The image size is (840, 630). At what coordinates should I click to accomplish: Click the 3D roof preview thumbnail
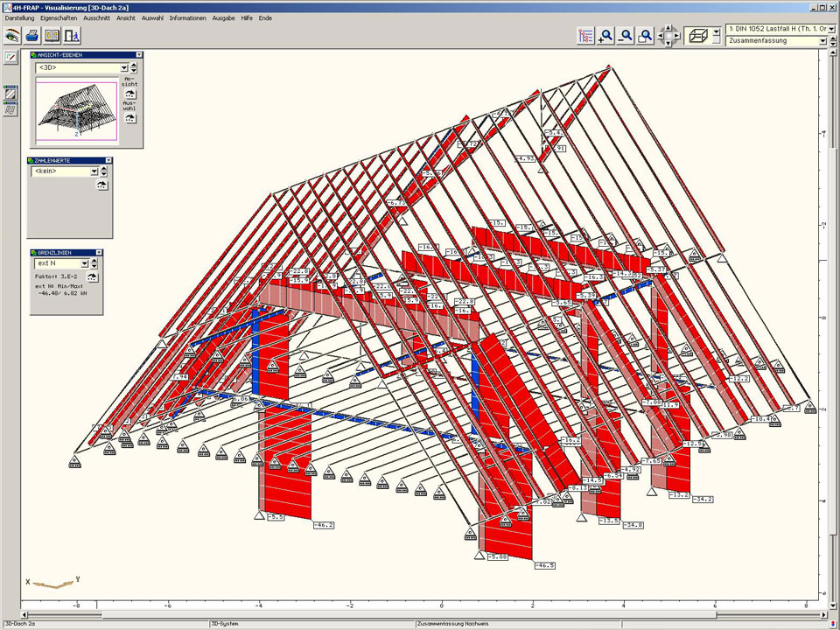point(76,111)
